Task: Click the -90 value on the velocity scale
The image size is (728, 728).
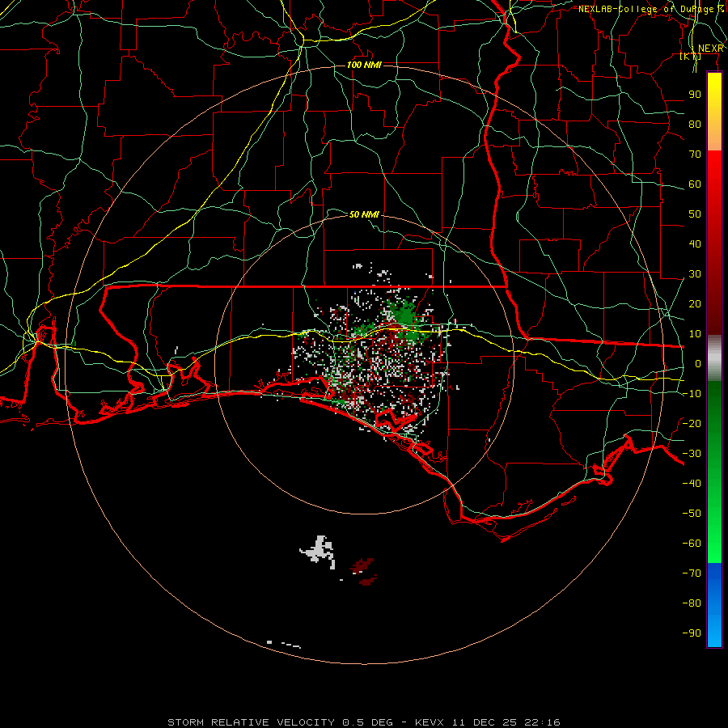Action: (692, 633)
